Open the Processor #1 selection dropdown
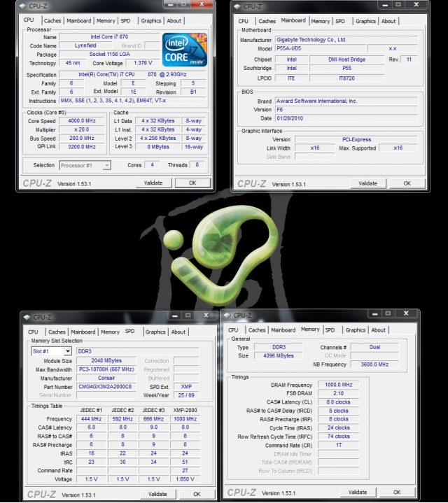Image resolution: width=448 pixels, height=503 pixels. tap(85, 166)
